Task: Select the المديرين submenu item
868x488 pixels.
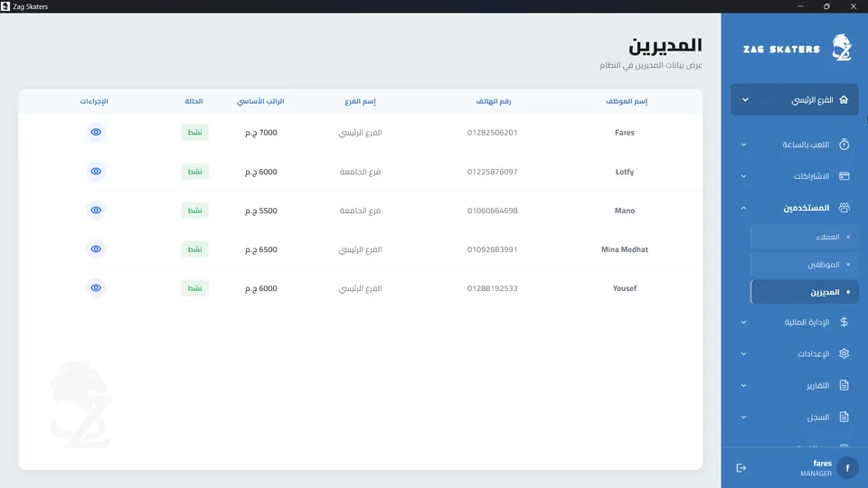Action: point(805,292)
